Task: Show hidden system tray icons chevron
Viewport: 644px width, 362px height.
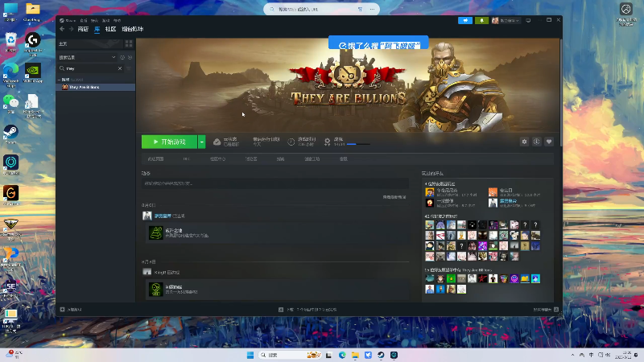Action: point(572,355)
